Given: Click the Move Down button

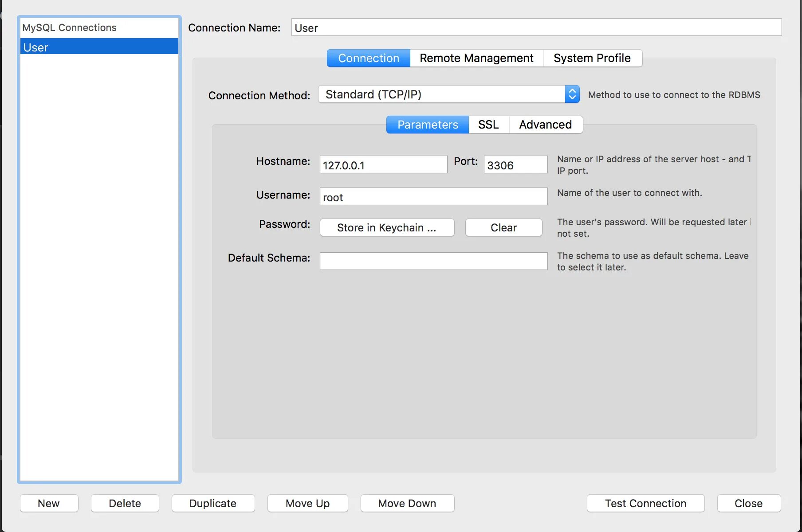Looking at the screenshot, I should 407,503.
